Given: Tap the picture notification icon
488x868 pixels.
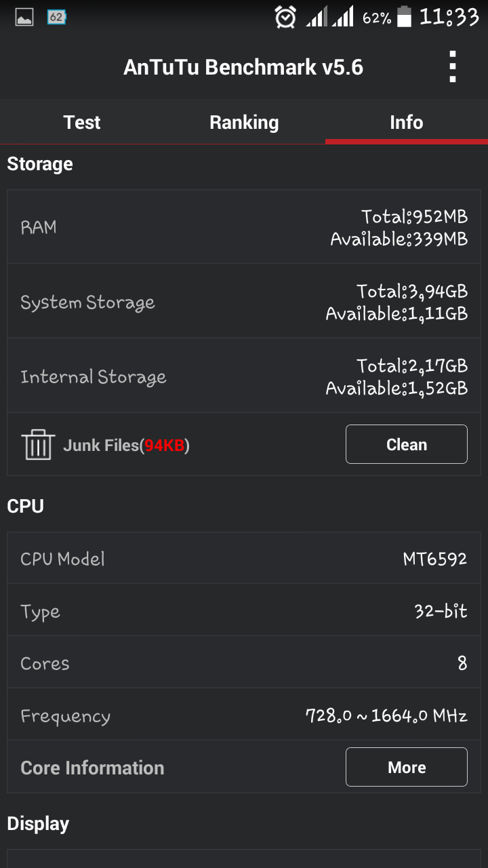Looking at the screenshot, I should coord(24,18).
